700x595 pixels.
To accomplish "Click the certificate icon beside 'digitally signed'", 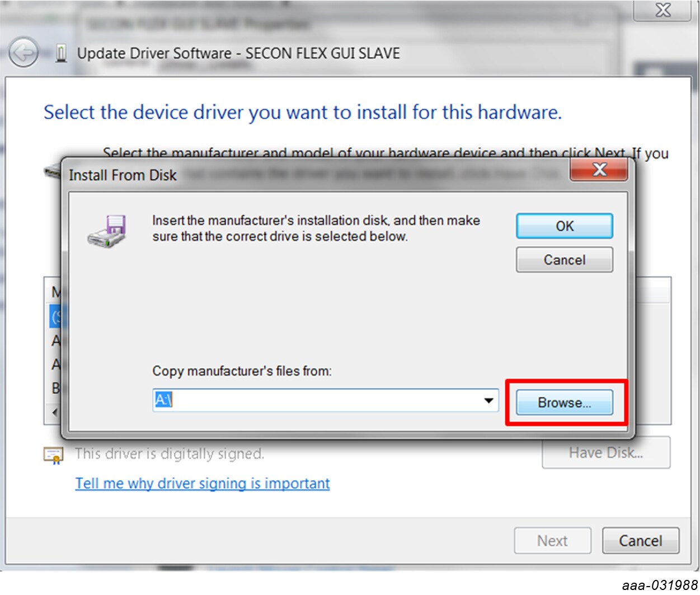I will [x=54, y=456].
